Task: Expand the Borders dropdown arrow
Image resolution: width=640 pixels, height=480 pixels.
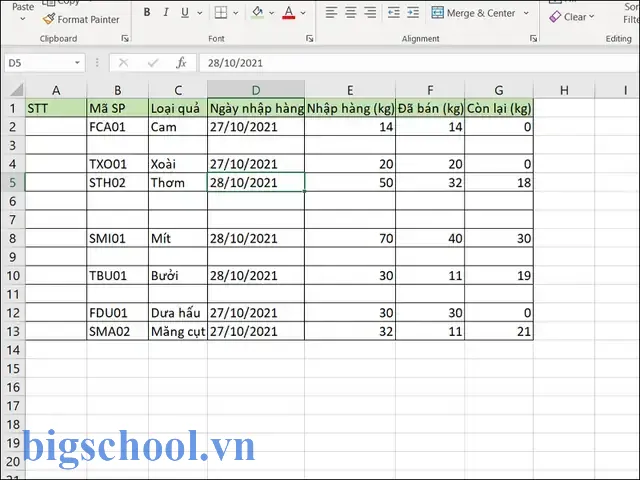Action: [236, 13]
